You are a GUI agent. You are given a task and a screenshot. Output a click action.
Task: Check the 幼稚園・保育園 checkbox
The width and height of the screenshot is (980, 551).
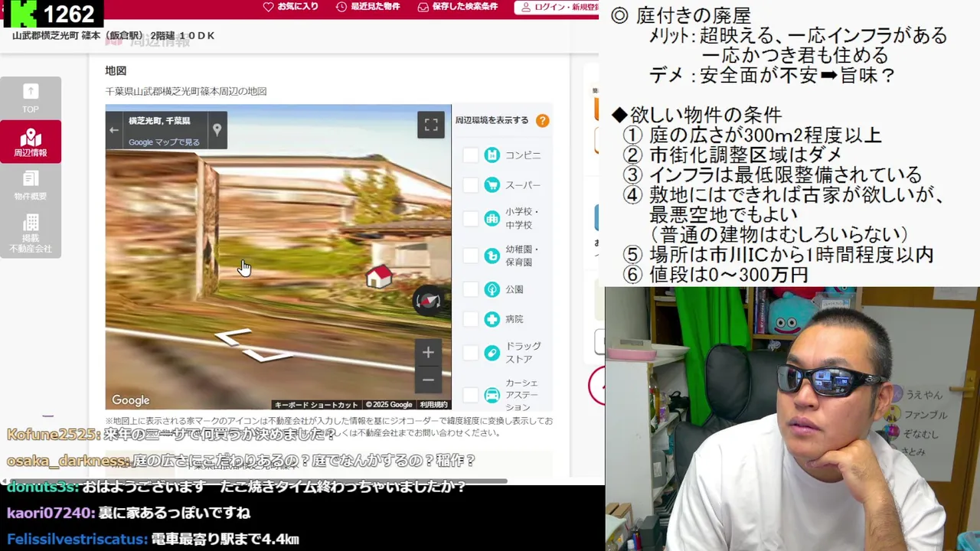[470, 256]
